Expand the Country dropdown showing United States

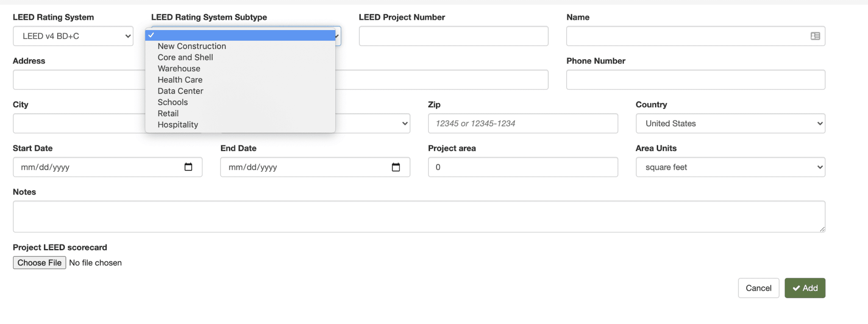(730, 123)
